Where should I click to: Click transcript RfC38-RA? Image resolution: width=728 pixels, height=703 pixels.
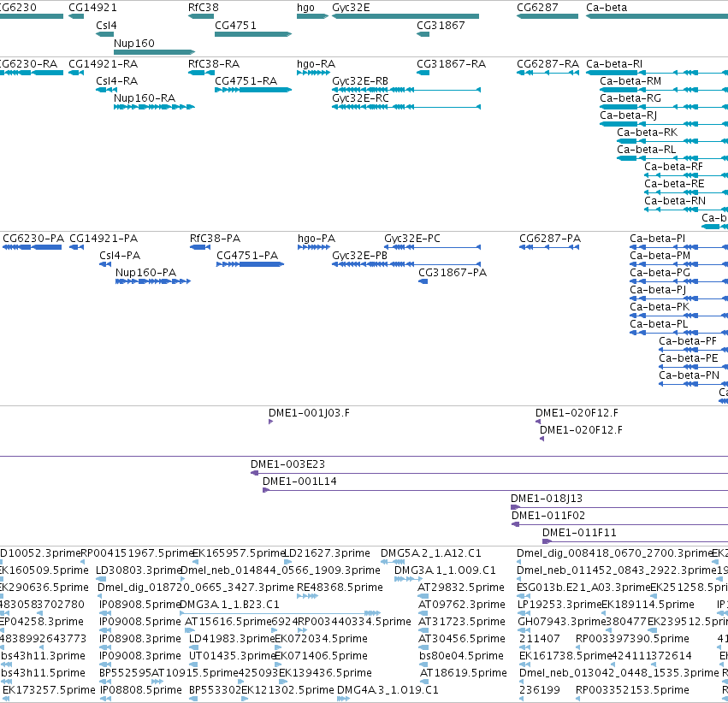point(201,73)
